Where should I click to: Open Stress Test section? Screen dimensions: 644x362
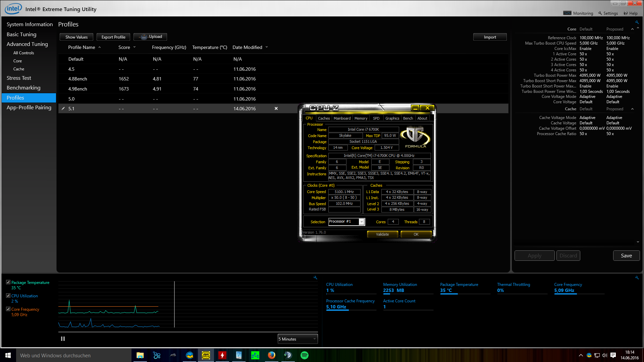pos(19,78)
